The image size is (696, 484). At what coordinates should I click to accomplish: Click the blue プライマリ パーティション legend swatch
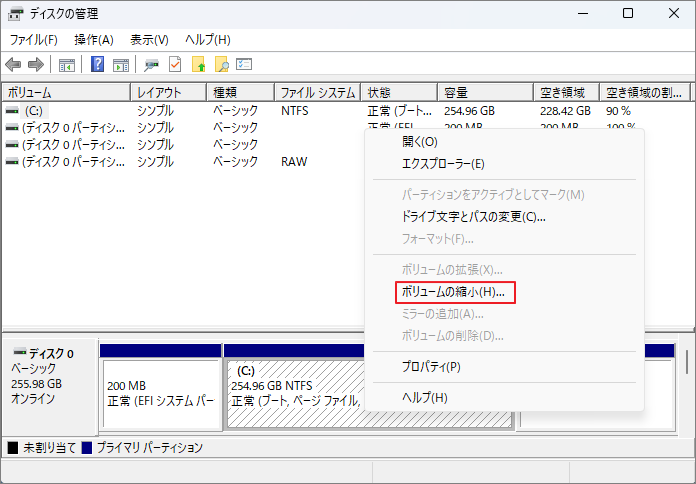click(x=87, y=448)
